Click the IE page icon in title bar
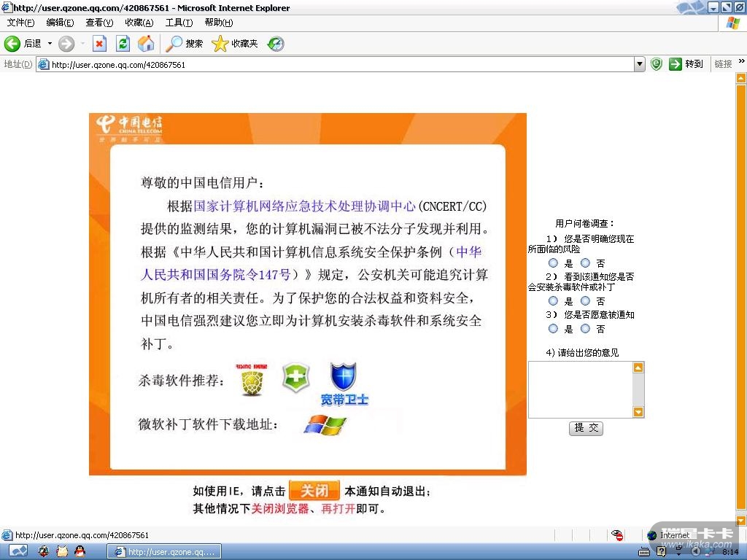 pyautogui.click(x=6, y=7)
